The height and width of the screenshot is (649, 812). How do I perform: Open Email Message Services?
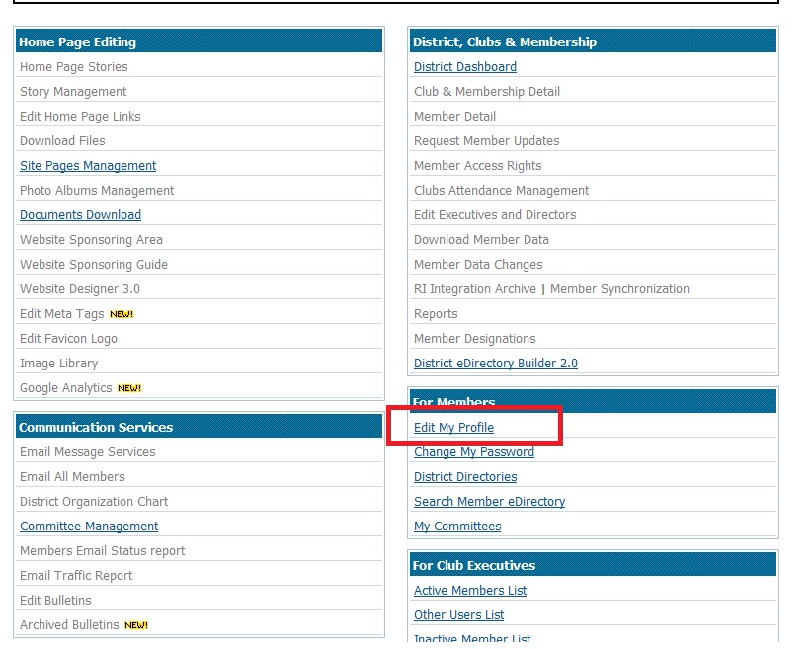pos(87,452)
